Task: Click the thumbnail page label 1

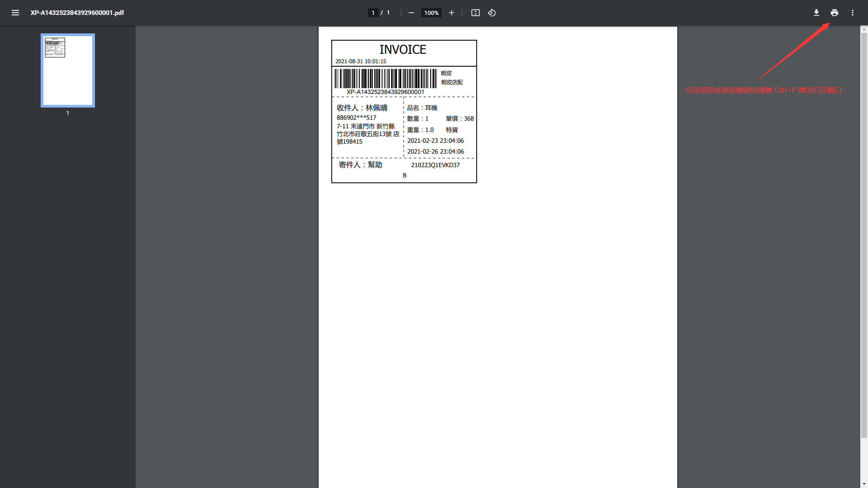Action: [x=68, y=113]
